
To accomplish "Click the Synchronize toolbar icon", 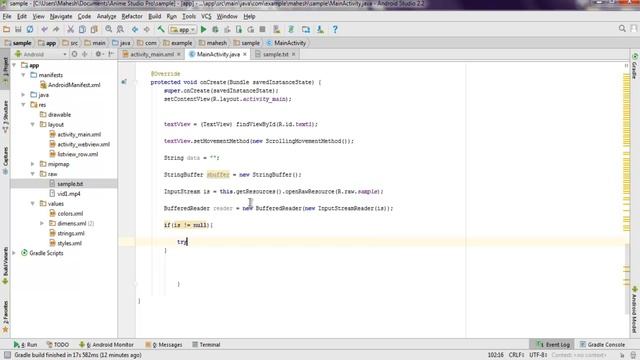I will 30,29.
